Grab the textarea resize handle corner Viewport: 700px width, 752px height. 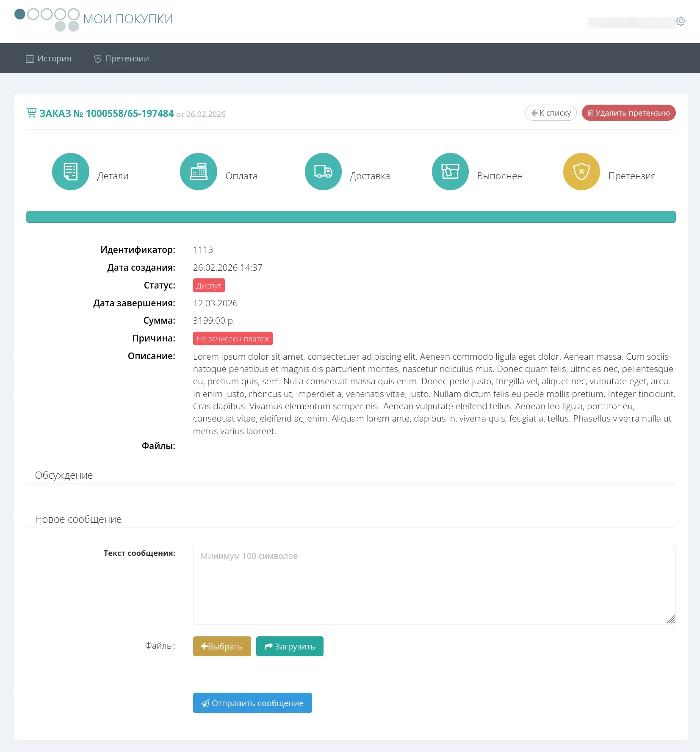670,619
